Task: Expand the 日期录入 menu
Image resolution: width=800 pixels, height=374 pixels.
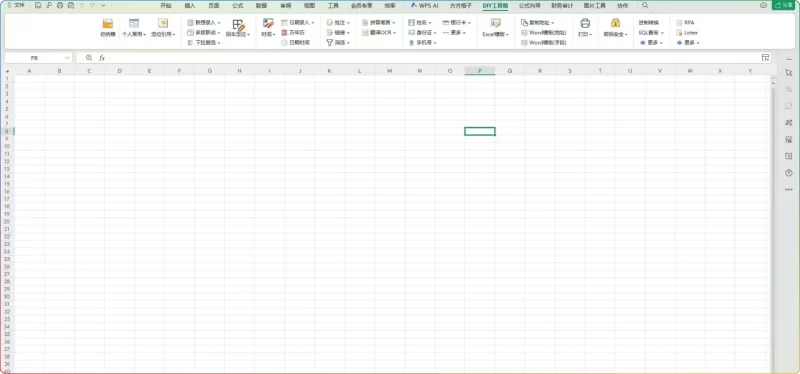Action: pos(297,22)
